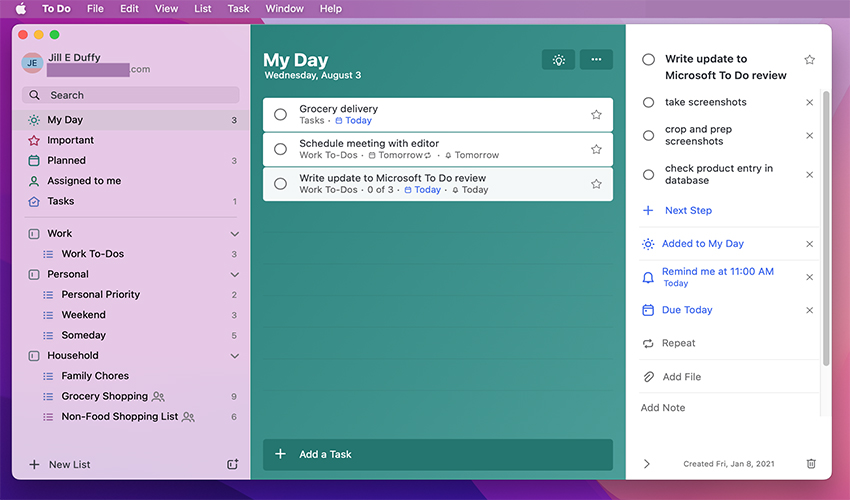Mark Grocery delivery as complete
The height and width of the screenshot is (500, 850).
(281, 115)
